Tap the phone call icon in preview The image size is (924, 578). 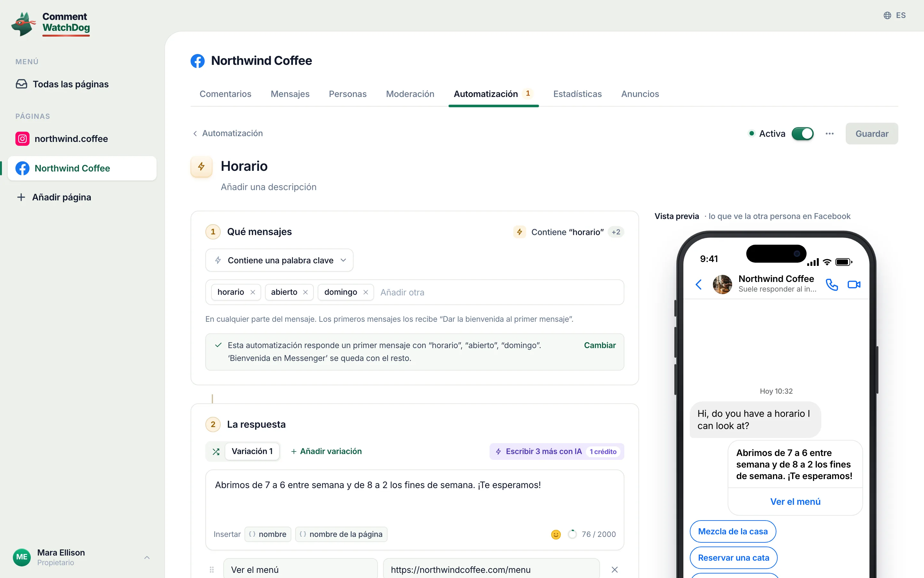coord(832,285)
